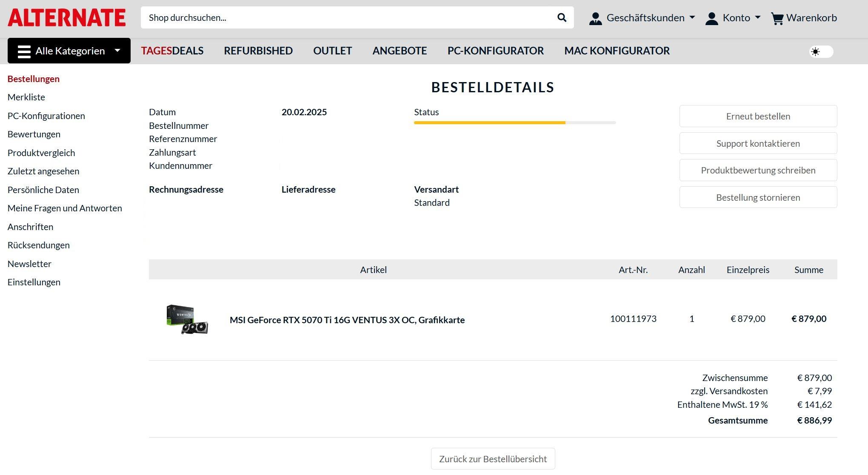Click the Bestellung stornieren button

click(758, 197)
